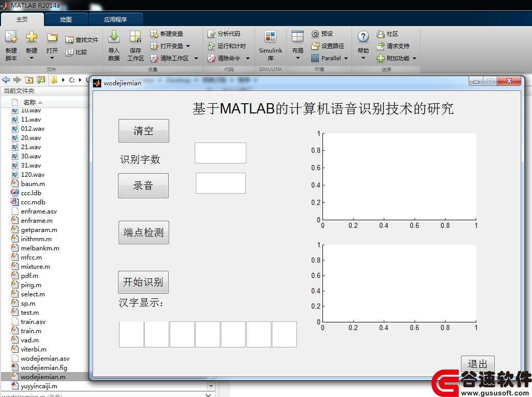This screenshot has width=532, height=397.
Task: Click Endpoint Detection (端点检测) button
Action: pyautogui.click(x=144, y=232)
